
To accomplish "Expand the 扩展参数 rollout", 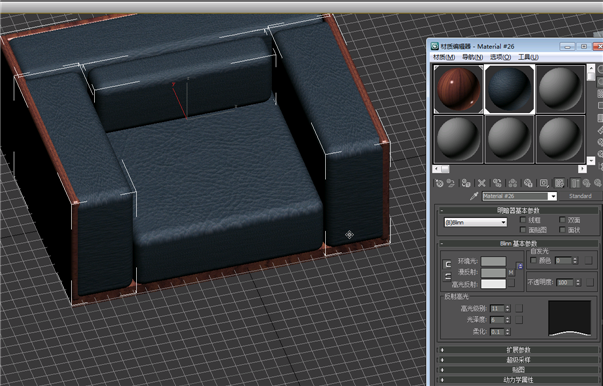I will click(518, 350).
